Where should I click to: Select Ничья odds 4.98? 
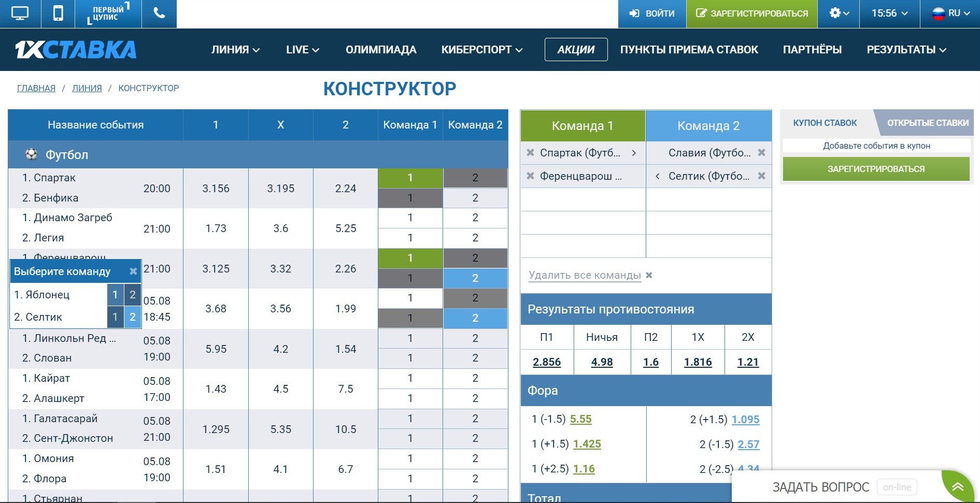(602, 362)
